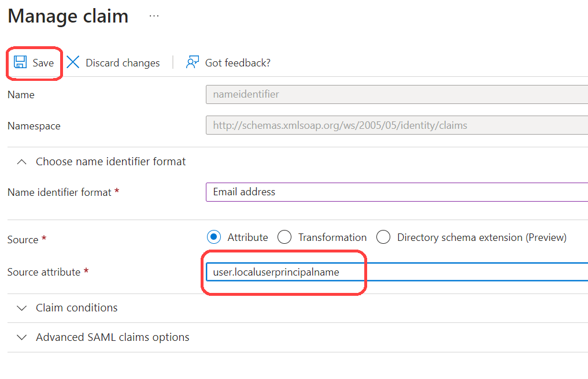588x379 pixels.
Task: Click the disabled Name field showing nameidentifier
Action: 397,94
